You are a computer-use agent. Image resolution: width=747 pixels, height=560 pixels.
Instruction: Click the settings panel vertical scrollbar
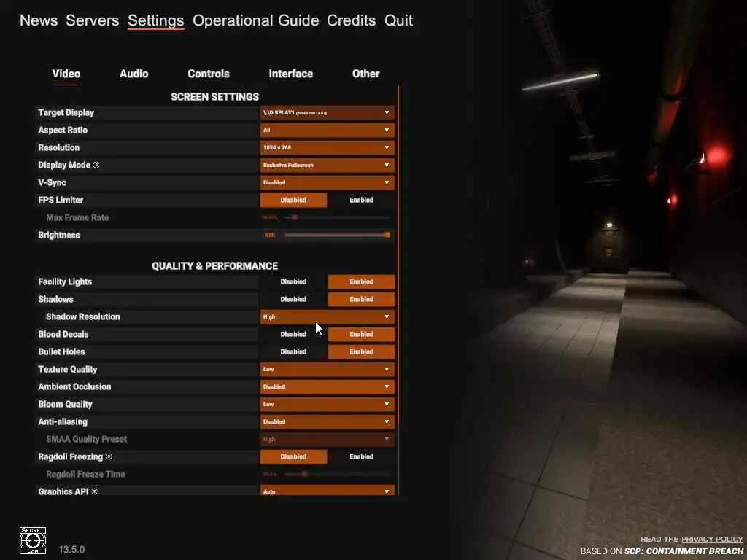point(398,290)
